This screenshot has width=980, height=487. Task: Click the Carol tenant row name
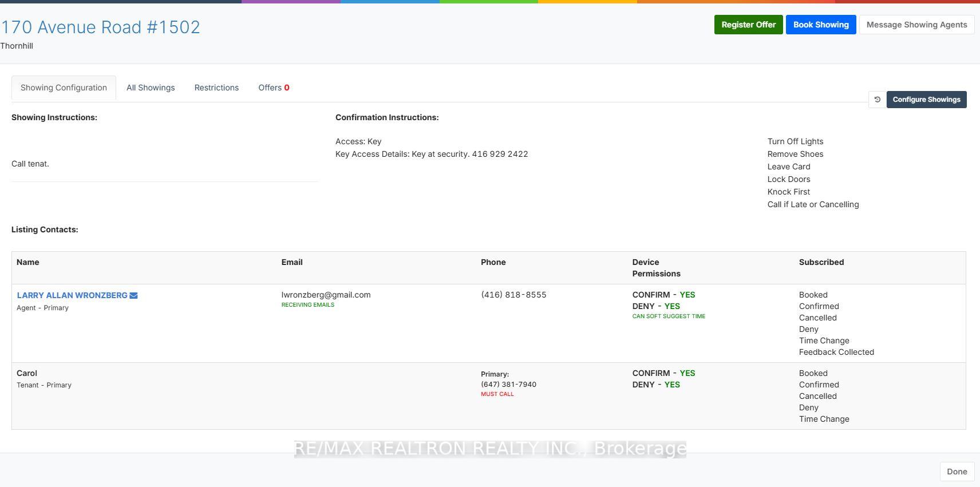(27, 373)
